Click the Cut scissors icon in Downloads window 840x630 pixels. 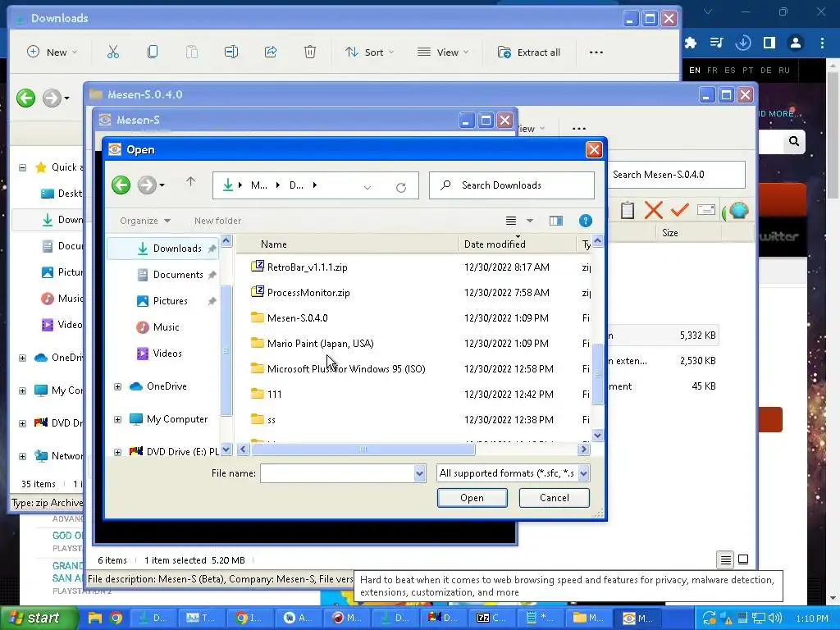point(113,52)
